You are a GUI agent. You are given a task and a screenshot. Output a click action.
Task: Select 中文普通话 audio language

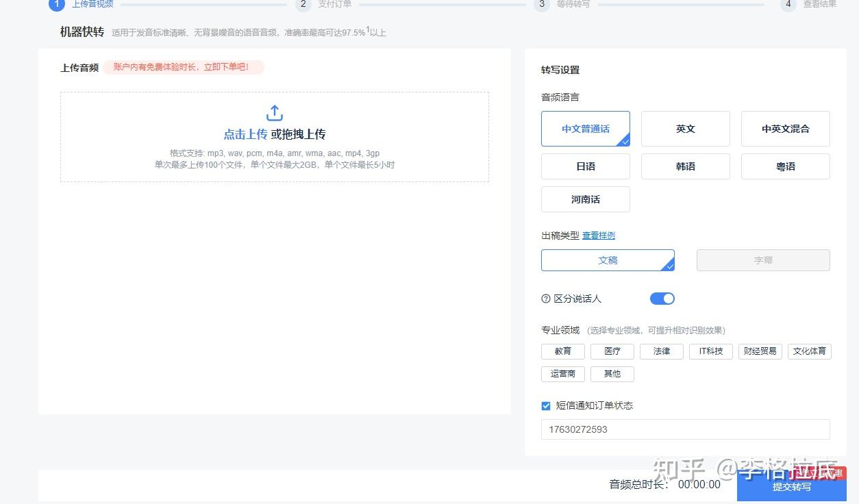586,129
